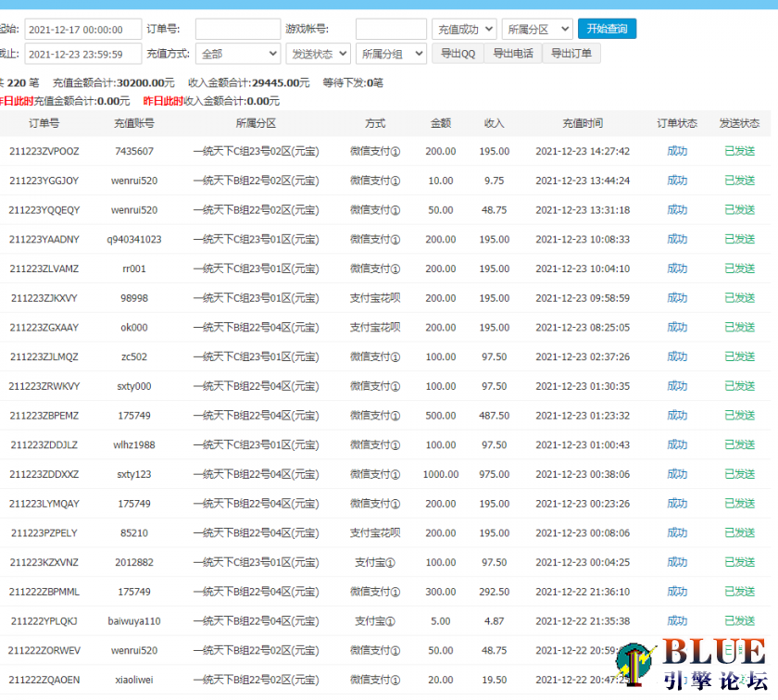Open the 充值成功 status dropdown
This screenshot has height=700, width=778.
click(464, 29)
